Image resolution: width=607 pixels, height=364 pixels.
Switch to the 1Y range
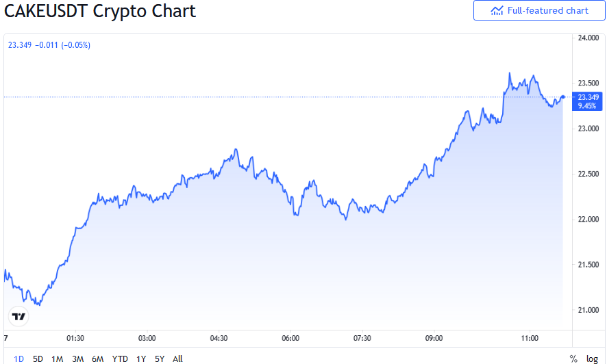[x=141, y=359]
